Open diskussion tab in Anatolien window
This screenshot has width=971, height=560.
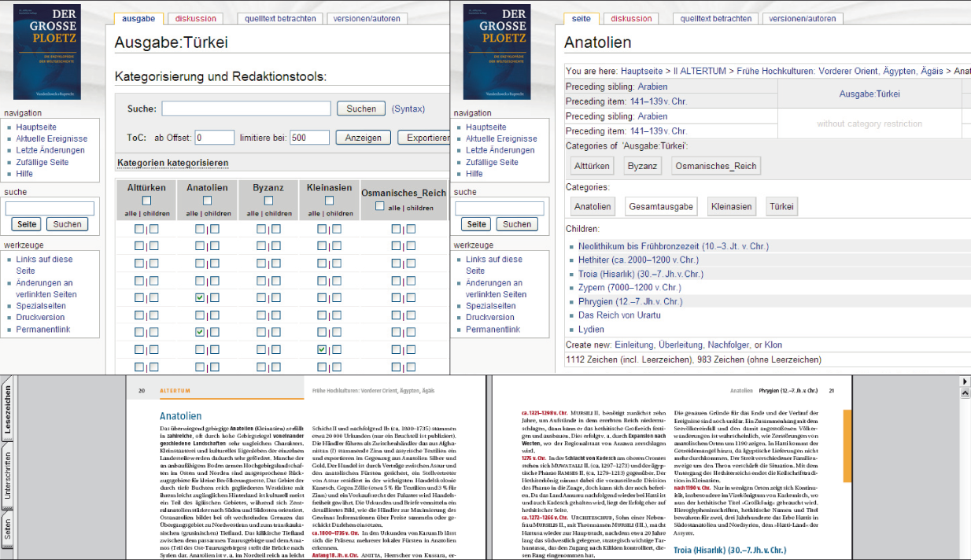click(x=632, y=18)
